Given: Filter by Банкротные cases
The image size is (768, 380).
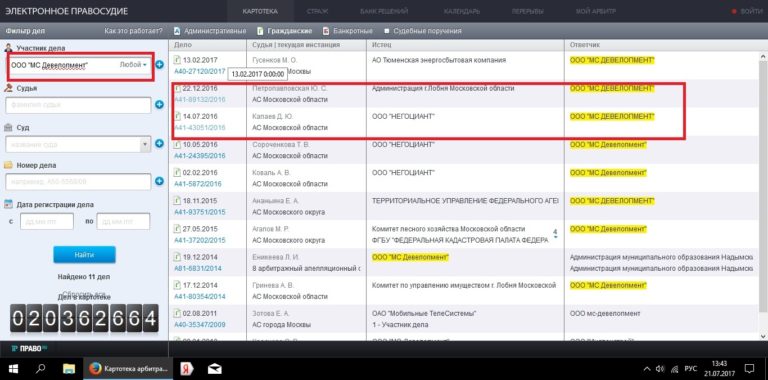Looking at the screenshot, I should 349,31.
